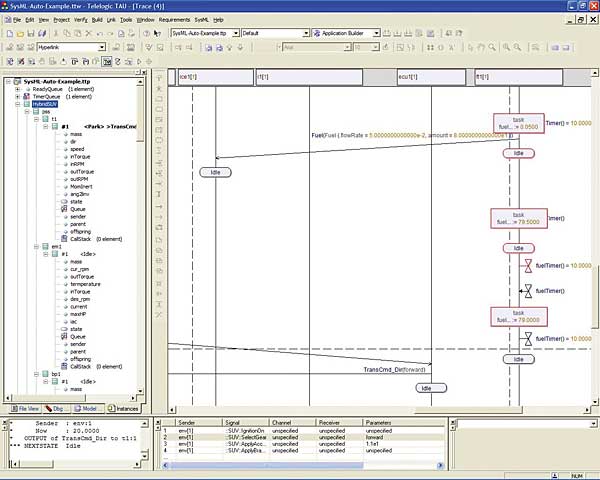Switch to the File View tab
This screenshot has height=480, width=600.
point(25,409)
